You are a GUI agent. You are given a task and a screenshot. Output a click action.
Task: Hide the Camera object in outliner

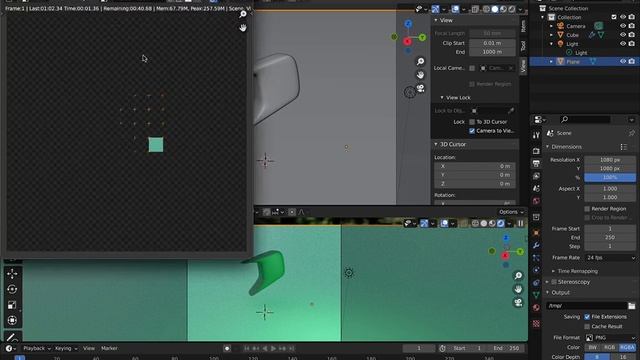tap(623, 26)
